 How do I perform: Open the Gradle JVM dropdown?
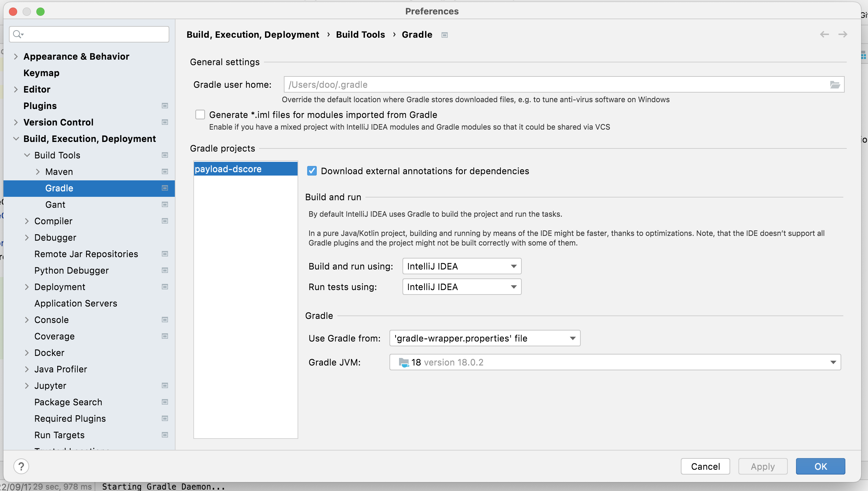[615, 362]
